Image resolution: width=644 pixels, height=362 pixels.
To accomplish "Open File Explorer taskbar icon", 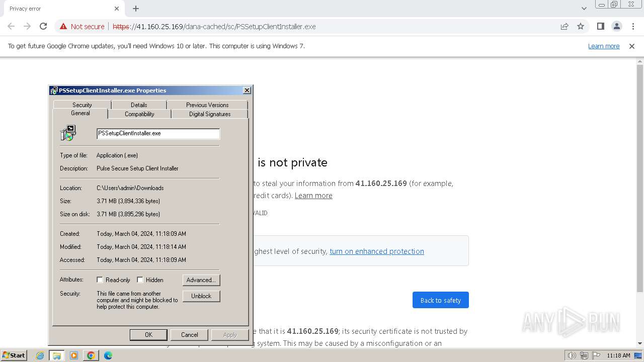I will (57, 355).
